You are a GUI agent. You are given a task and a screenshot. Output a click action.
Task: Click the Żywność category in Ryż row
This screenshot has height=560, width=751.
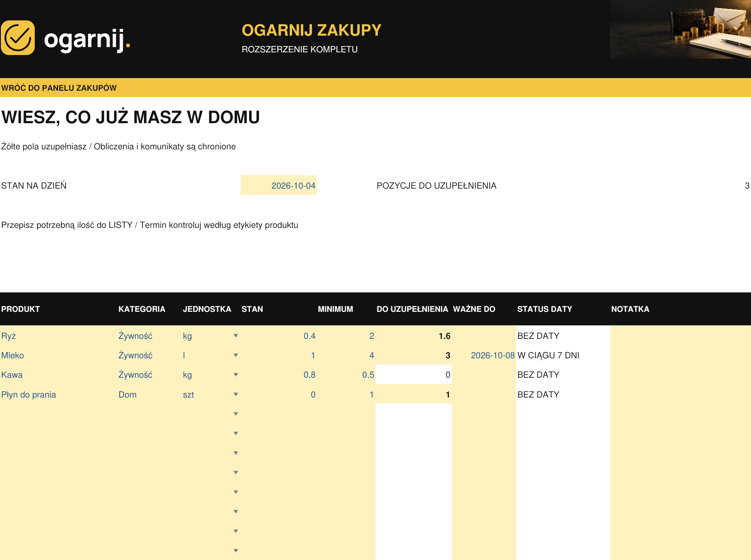click(x=149, y=336)
